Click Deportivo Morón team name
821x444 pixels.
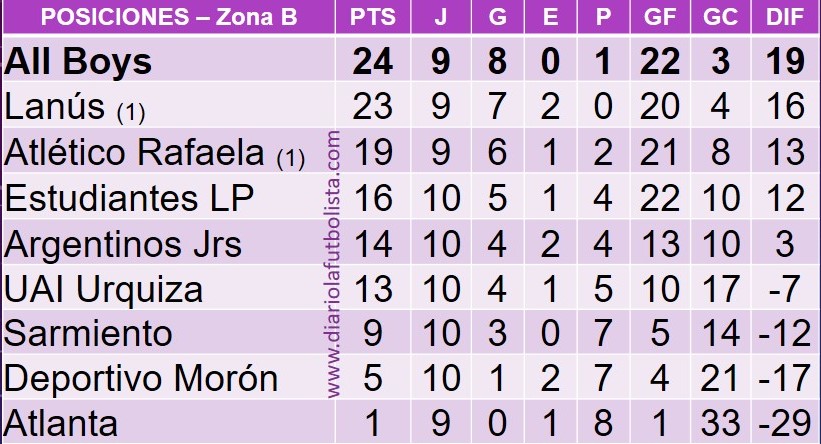point(141,378)
